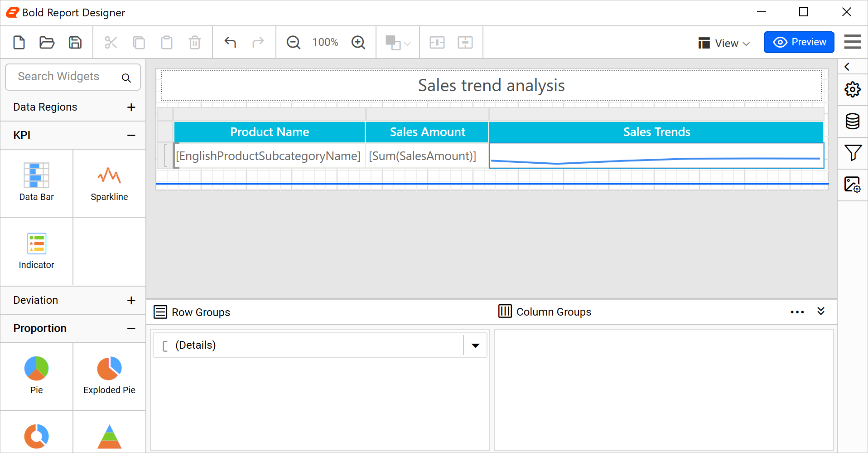Click the Product Name column header
The image size is (868, 453).
[x=270, y=132]
